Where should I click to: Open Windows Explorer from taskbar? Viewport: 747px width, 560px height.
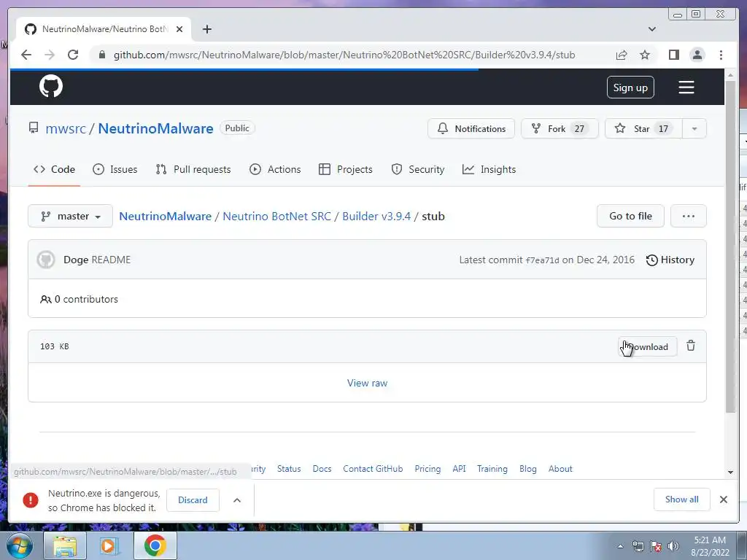(65, 545)
